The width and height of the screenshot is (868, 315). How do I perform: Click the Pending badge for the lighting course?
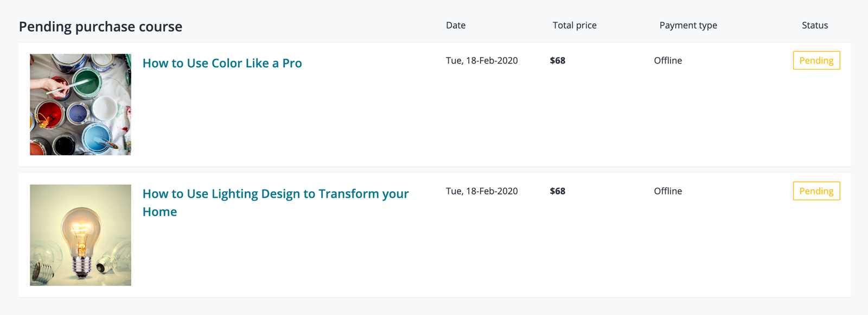pyautogui.click(x=816, y=191)
